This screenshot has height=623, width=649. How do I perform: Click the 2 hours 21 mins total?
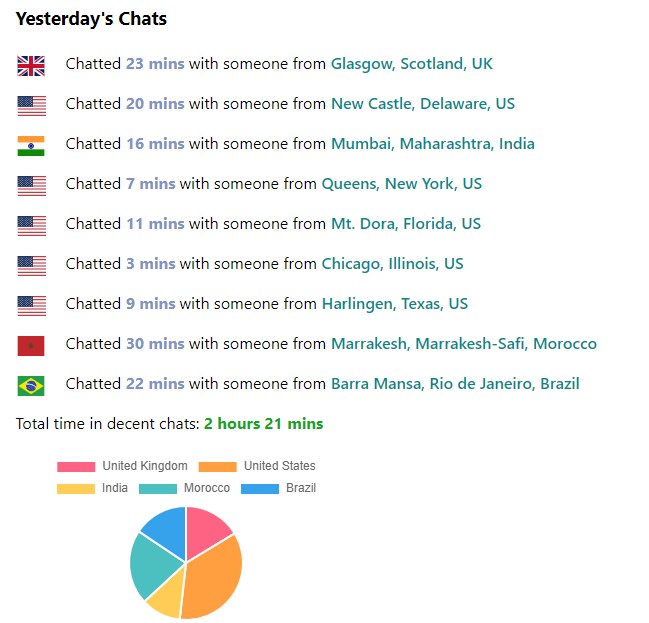pyautogui.click(x=263, y=424)
